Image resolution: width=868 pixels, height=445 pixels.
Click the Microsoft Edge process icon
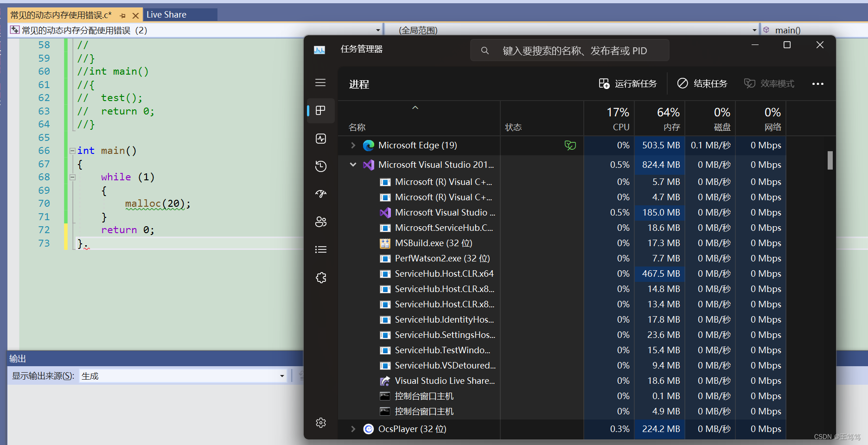(x=369, y=146)
